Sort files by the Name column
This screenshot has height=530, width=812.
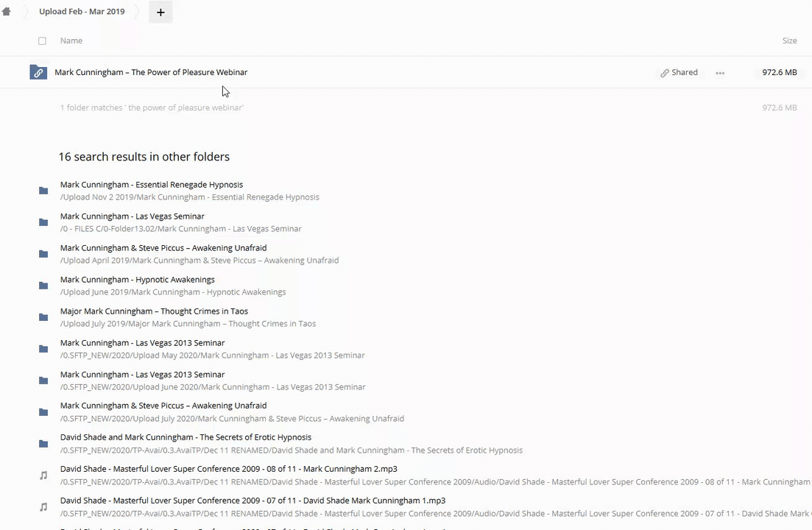71,40
